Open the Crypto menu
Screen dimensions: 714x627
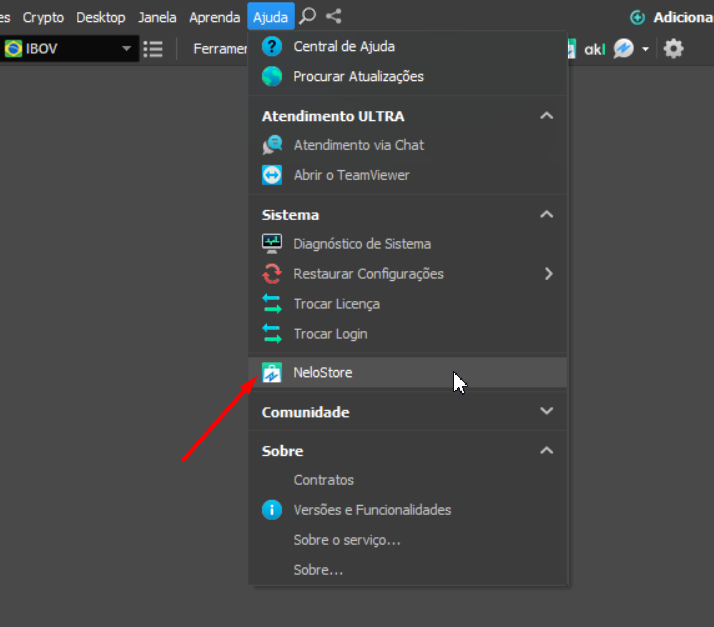[x=43, y=17]
